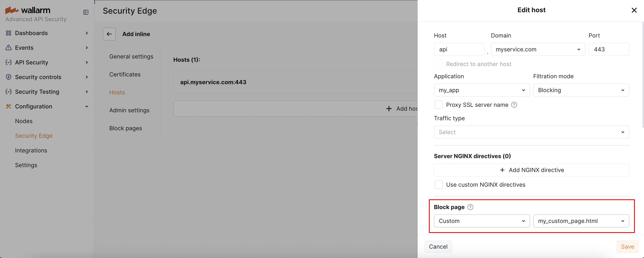Enable Use custom NGINX directives
644x258 pixels.
[439, 184]
